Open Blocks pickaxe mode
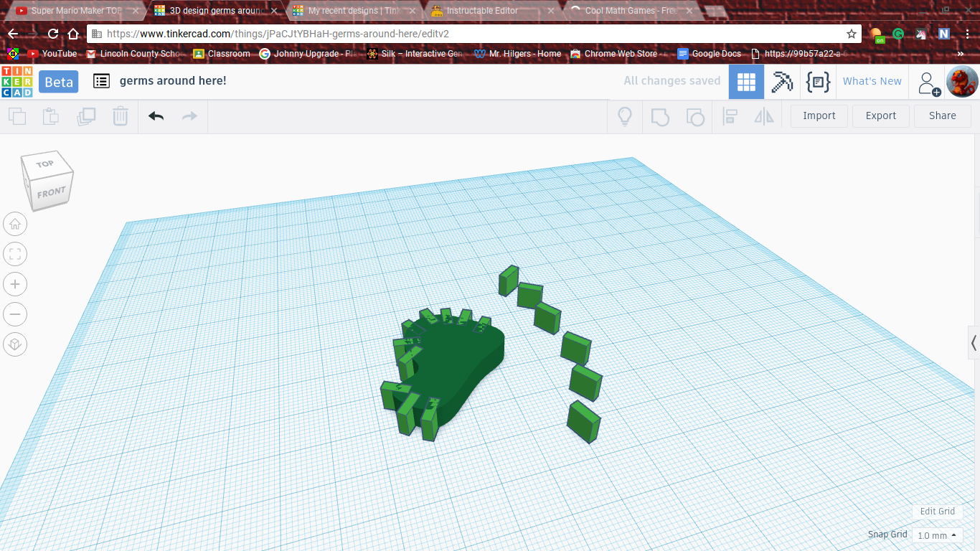The height and width of the screenshot is (551, 980). [782, 82]
